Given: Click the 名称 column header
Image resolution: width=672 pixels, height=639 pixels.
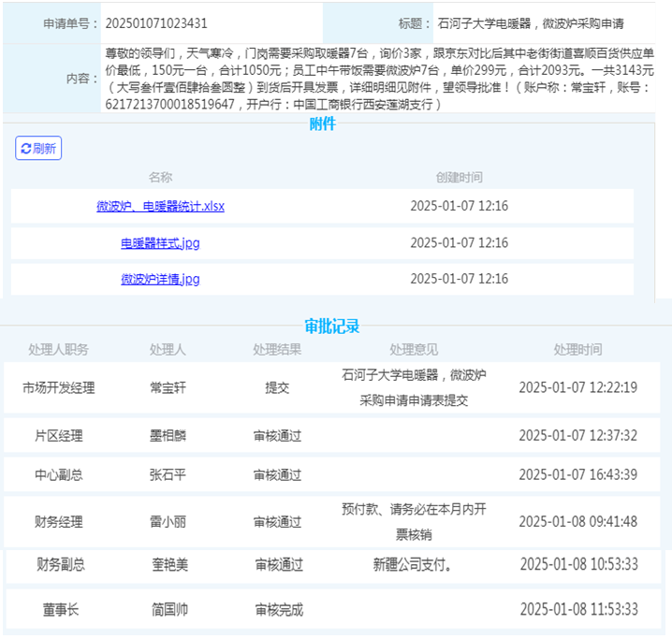Looking at the screenshot, I should point(160,177).
